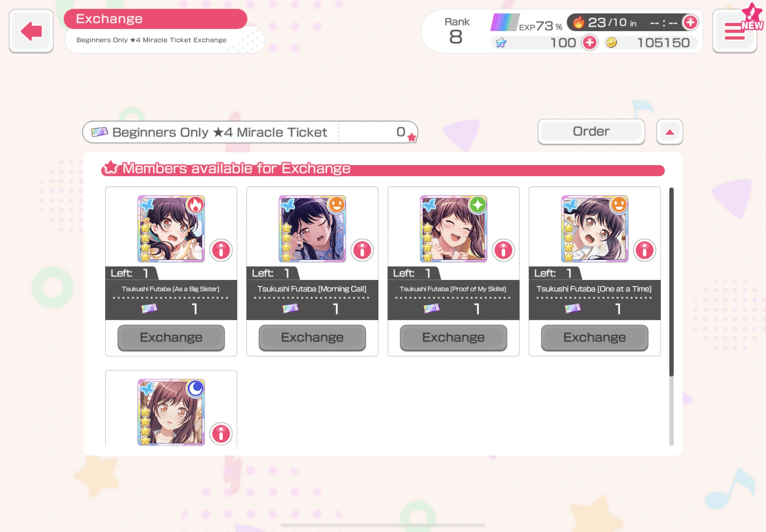The height and width of the screenshot is (532, 766).
Task: Add stars via the plus beside 100
Action: point(589,43)
